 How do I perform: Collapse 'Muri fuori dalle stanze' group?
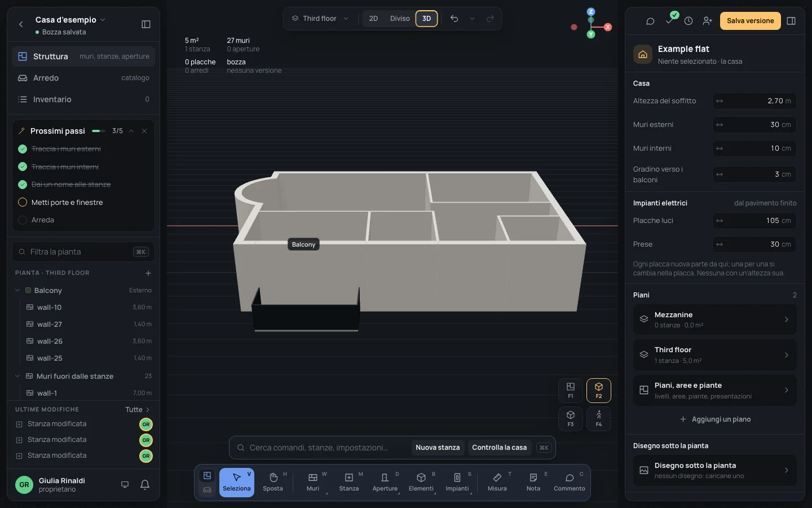[17, 376]
